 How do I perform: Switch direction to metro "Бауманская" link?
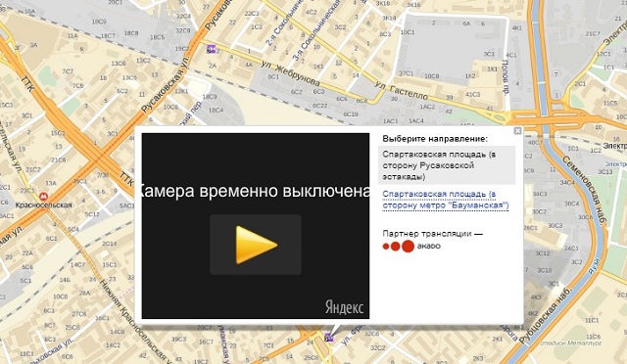(446, 200)
